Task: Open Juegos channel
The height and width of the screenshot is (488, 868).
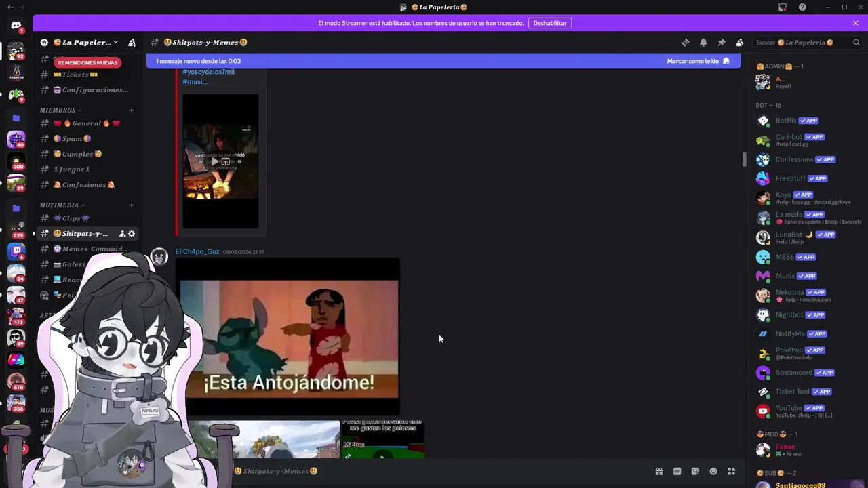Action: pyautogui.click(x=87, y=169)
